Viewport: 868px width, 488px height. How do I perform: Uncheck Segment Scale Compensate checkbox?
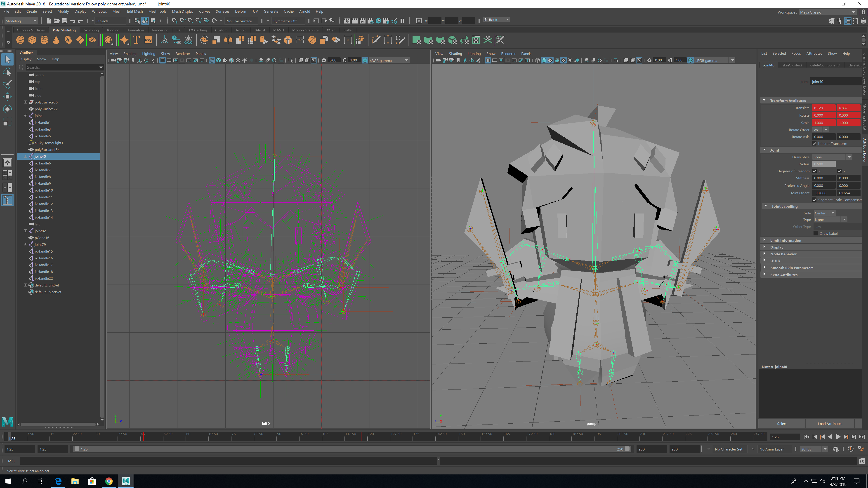point(815,200)
